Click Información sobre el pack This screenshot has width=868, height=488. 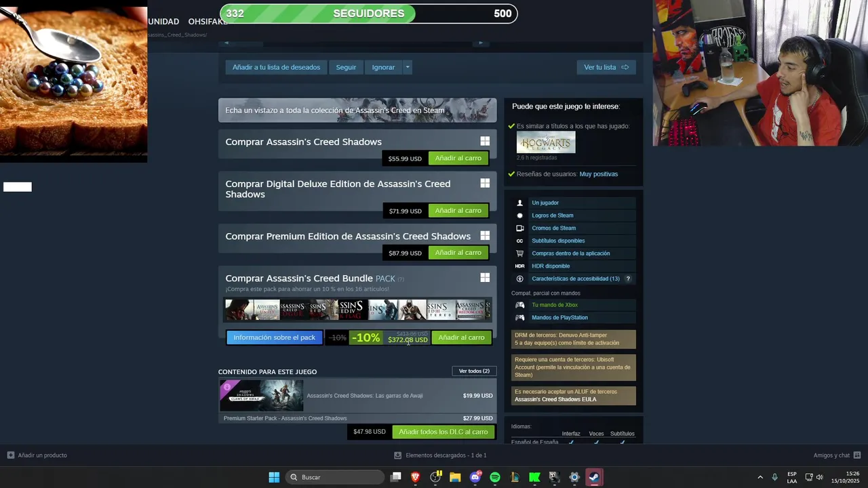275,338
